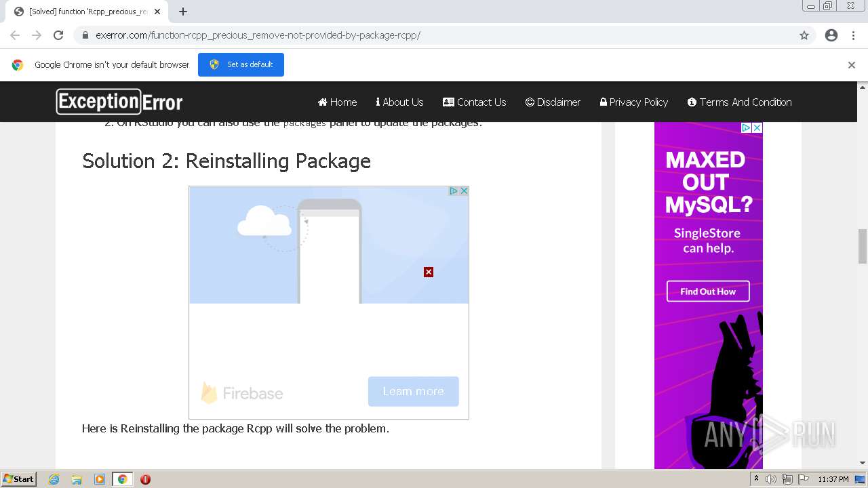
Task: Click AdChoices icon on SingleStore ad
Action: [x=746, y=127]
